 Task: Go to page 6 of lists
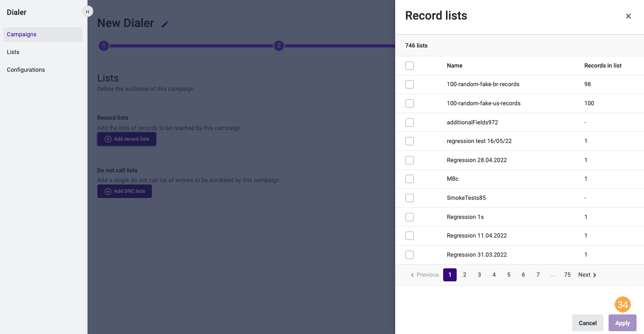tap(523, 275)
